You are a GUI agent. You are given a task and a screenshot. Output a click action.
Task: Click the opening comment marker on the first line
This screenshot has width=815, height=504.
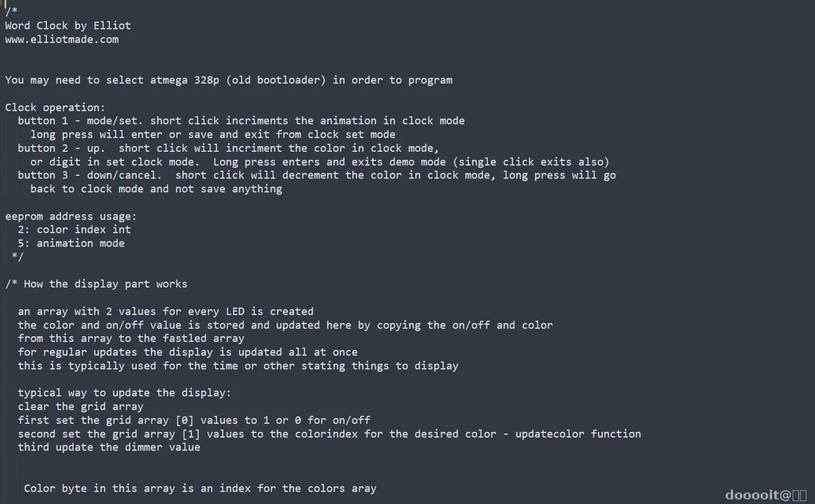(11, 11)
